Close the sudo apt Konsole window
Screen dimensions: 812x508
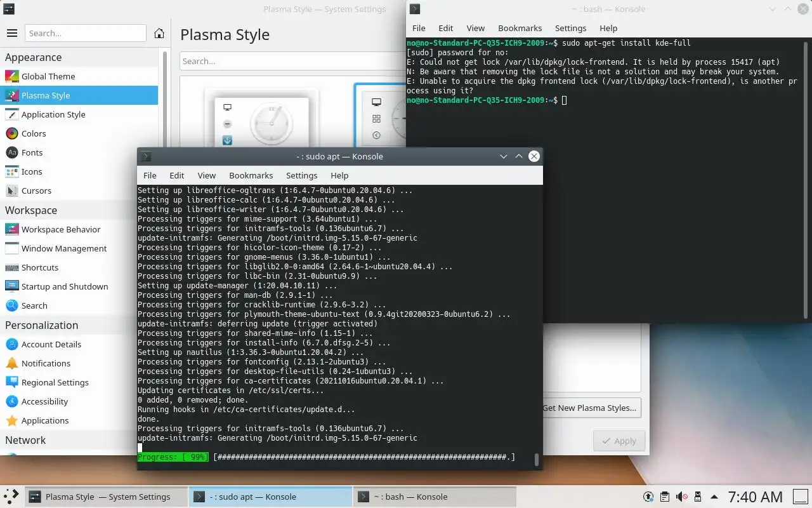point(534,156)
